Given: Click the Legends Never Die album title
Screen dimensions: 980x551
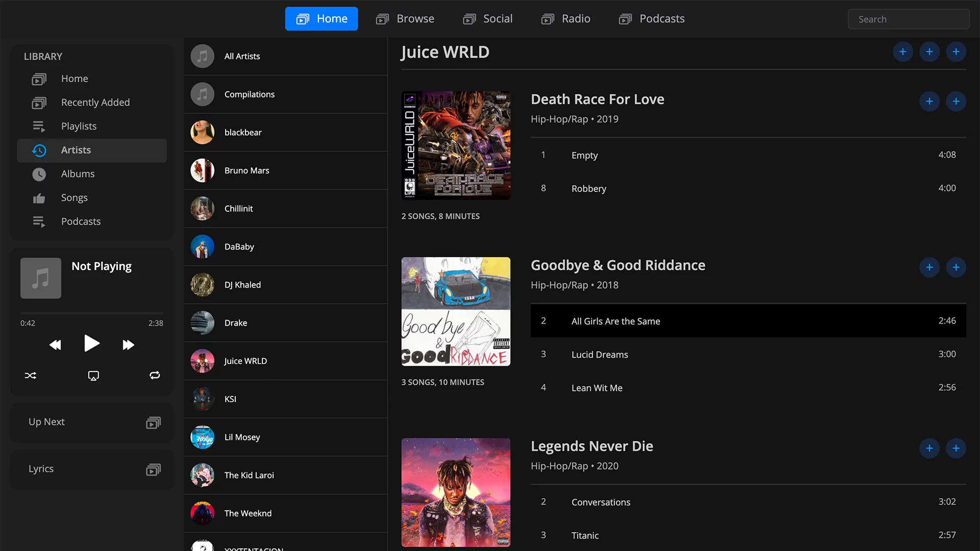Looking at the screenshot, I should coord(592,446).
